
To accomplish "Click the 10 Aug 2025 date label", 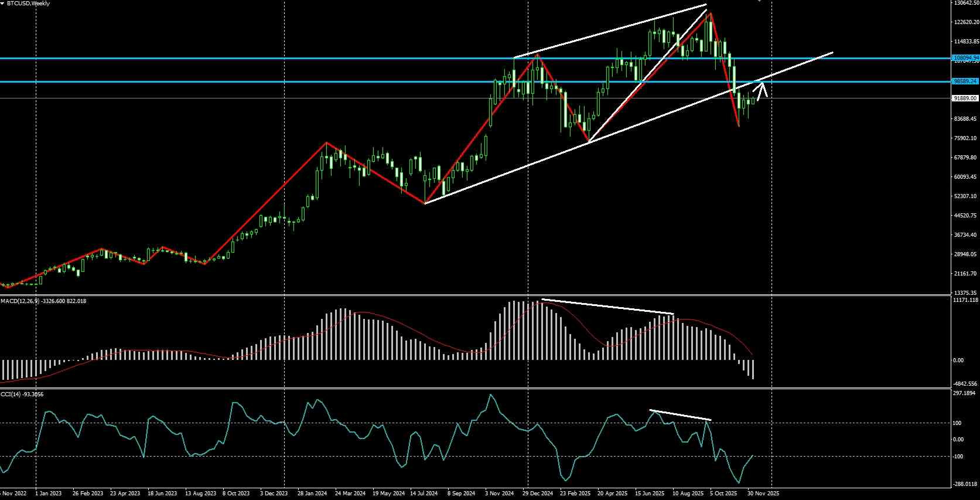I will point(688,494).
